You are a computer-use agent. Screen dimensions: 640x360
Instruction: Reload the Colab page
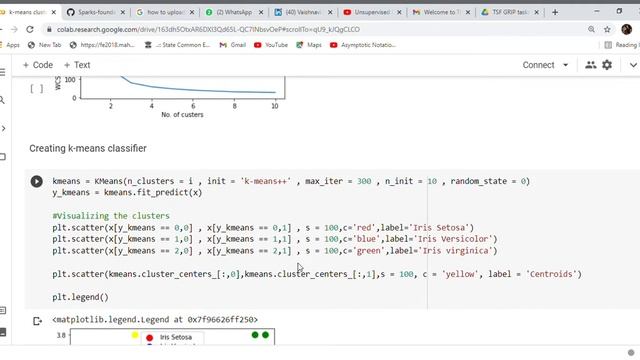click(x=29, y=29)
